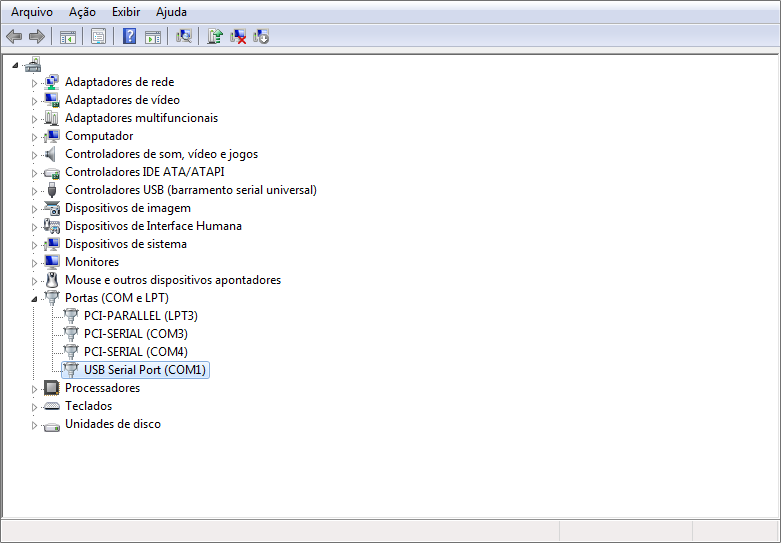
Task: Toggle the console tree pane icon
Action: [x=68, y=37]
